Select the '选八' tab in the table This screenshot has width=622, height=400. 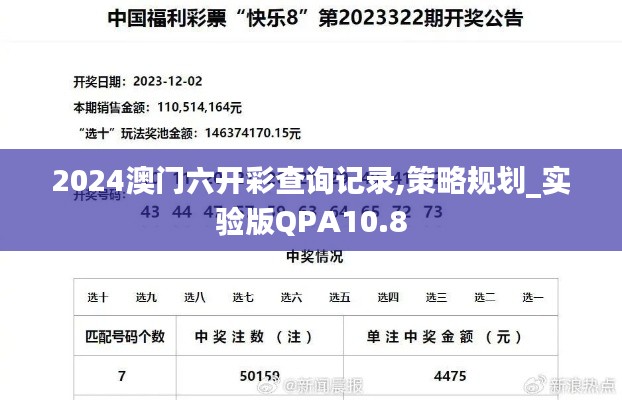click(195, 297)
